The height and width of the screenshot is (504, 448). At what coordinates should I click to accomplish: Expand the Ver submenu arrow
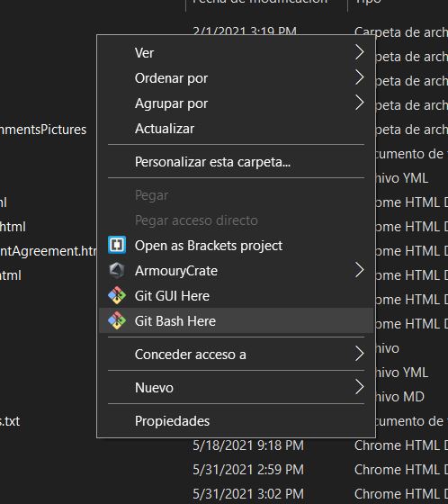point(359,52)
